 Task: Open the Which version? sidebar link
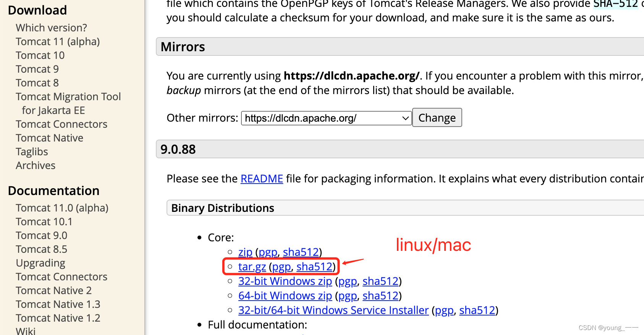51,28
